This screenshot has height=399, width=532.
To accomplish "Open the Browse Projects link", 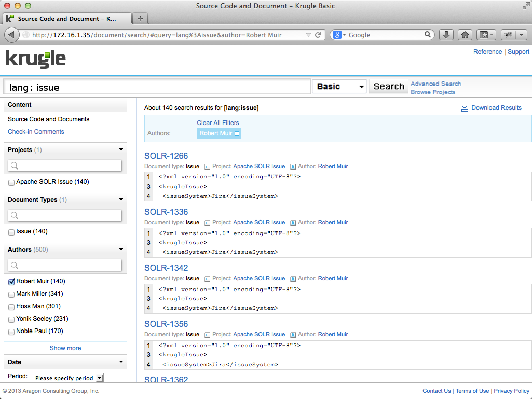I will click(433, 92).
